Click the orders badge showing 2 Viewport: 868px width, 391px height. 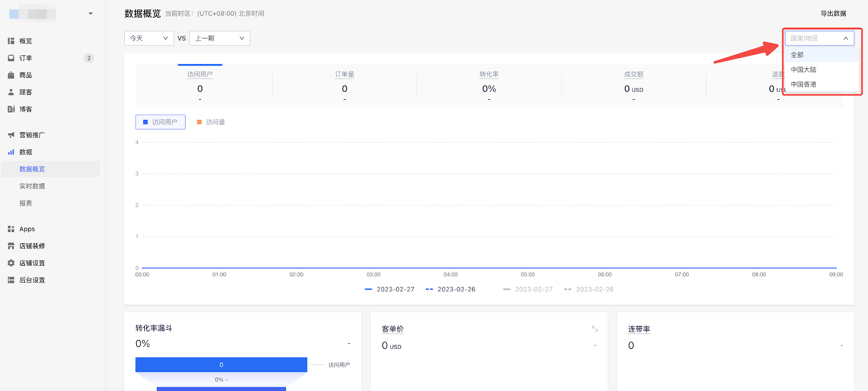coord(89,58)
